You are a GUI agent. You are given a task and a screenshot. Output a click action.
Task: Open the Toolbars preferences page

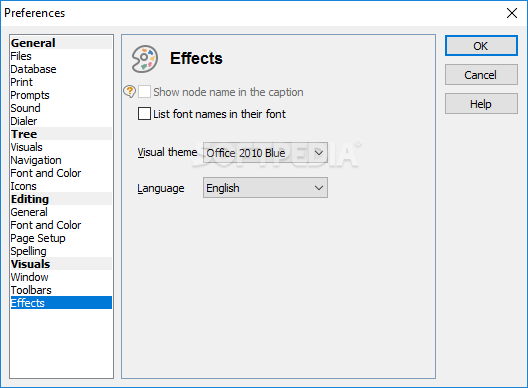pyautogui.click(x=61, y=290)
